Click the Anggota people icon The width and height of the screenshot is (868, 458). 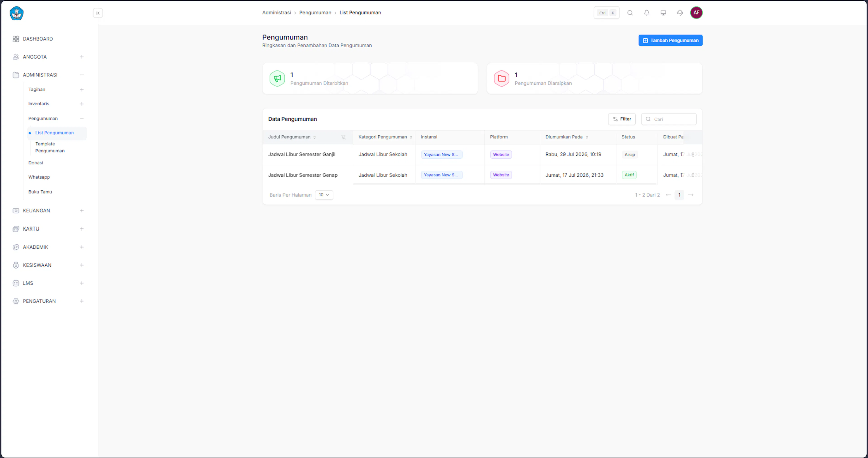pos(16,57)
